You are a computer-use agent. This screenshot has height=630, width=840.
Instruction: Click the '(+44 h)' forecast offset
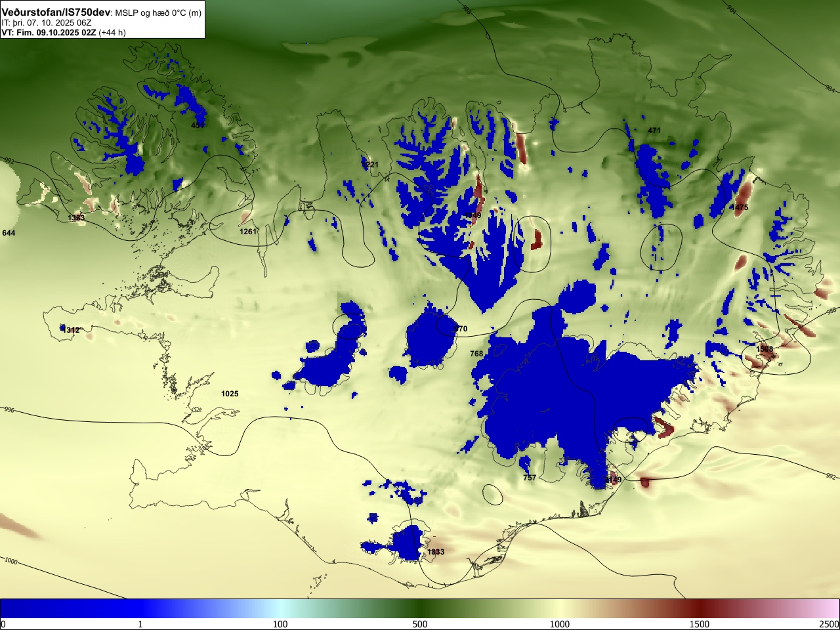click(112, 32)
